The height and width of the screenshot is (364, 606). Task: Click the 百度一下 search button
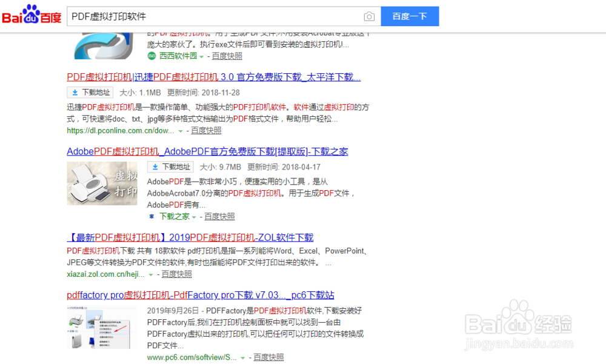point(410,16)
